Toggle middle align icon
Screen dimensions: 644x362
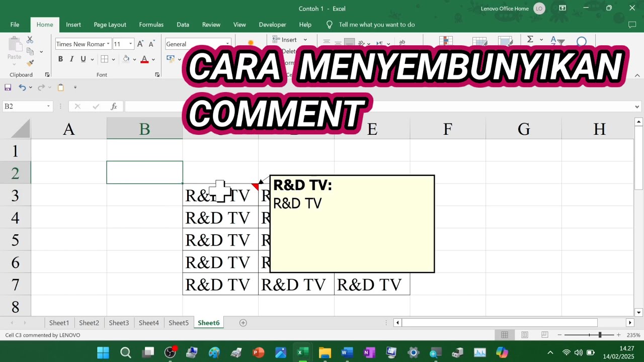tap(338, 43)
